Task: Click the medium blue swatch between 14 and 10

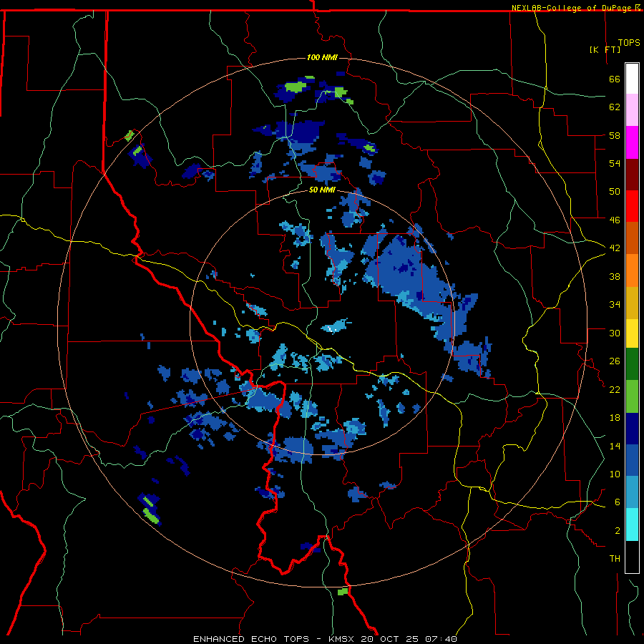Action: (632, 460)
